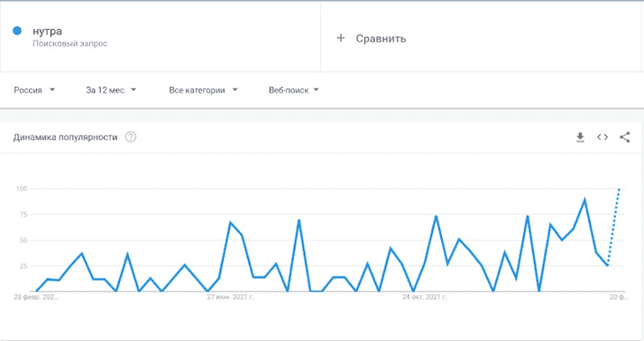Open the embed code icon

pyautogui.click(x=603, y=137)
